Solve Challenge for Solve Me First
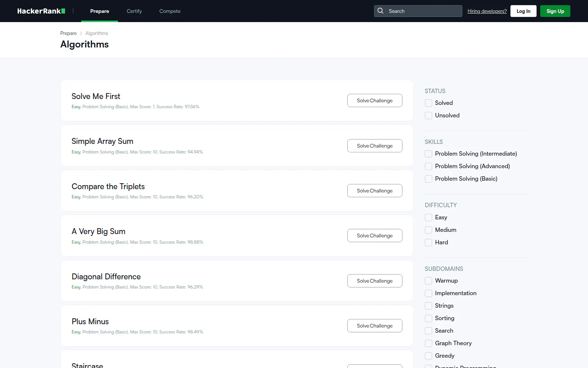 click(374, 100)
